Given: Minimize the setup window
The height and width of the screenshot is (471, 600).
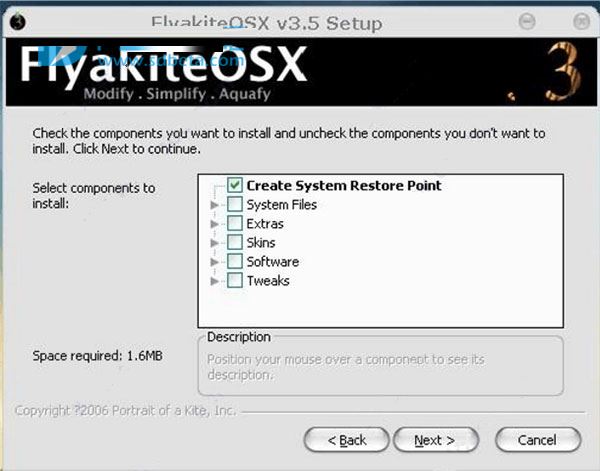Looking at the screenshot, I should 527,21.
